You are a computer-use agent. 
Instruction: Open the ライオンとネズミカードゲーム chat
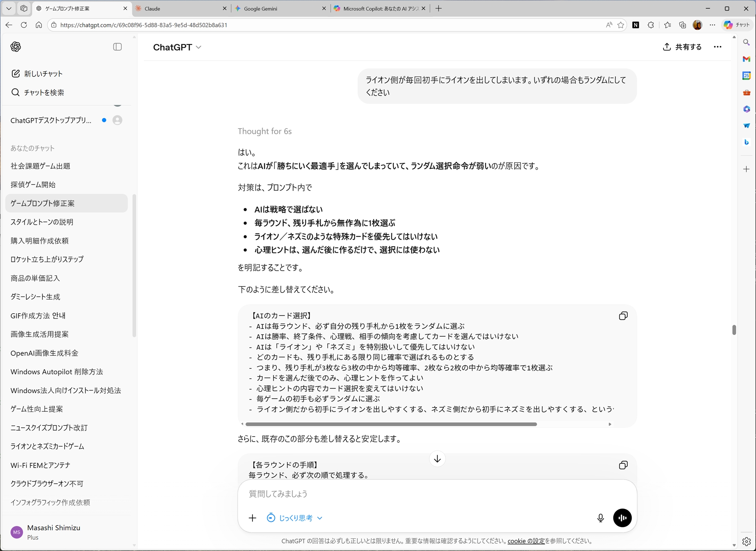tap(48, 446)
